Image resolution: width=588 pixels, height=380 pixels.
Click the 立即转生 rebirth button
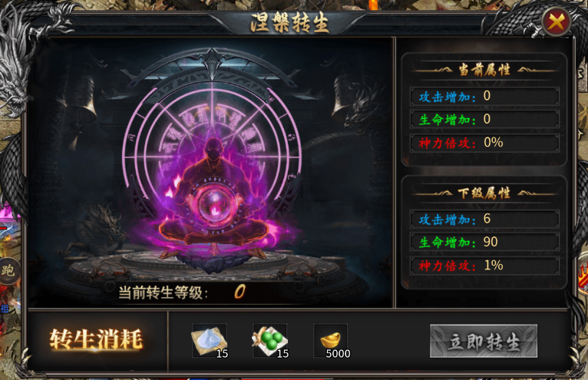pyautogui.click(x=484, y=341)
